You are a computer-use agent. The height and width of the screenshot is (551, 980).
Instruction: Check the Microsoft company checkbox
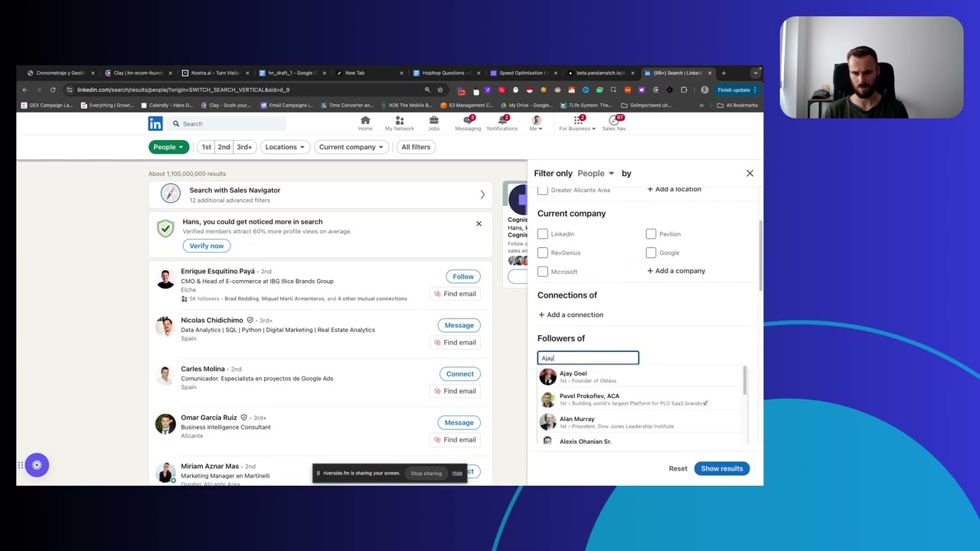coord(543,272)
